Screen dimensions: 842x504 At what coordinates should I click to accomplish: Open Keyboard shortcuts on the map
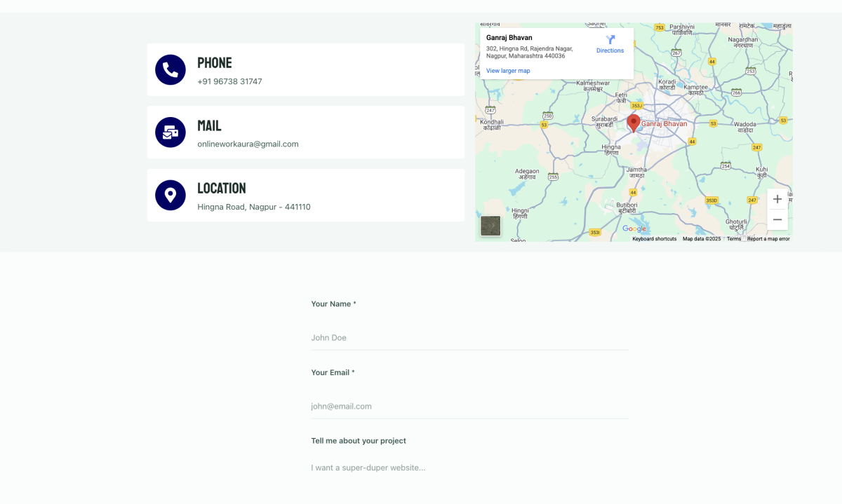(x=654, y=239)
